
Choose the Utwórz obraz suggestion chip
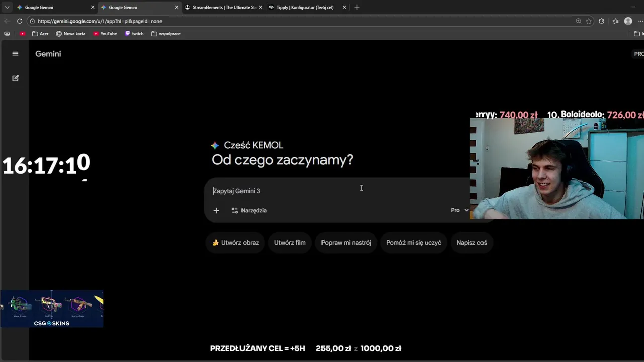235,243
